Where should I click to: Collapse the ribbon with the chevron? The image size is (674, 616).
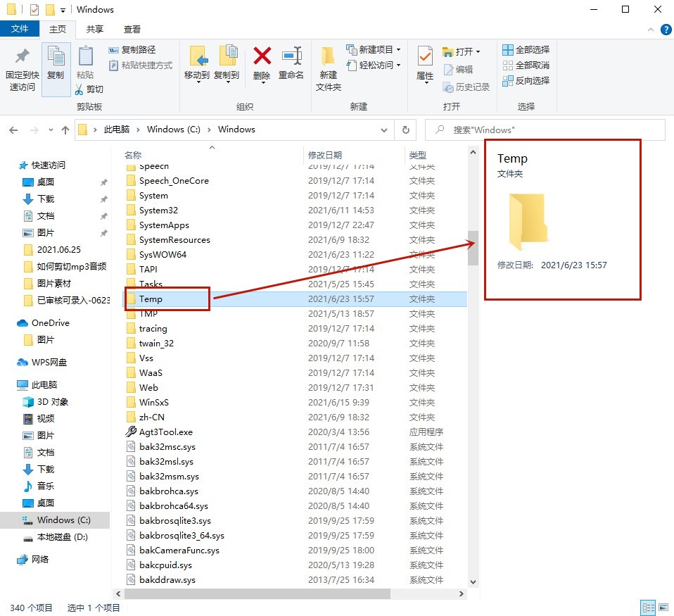point(650,30)
